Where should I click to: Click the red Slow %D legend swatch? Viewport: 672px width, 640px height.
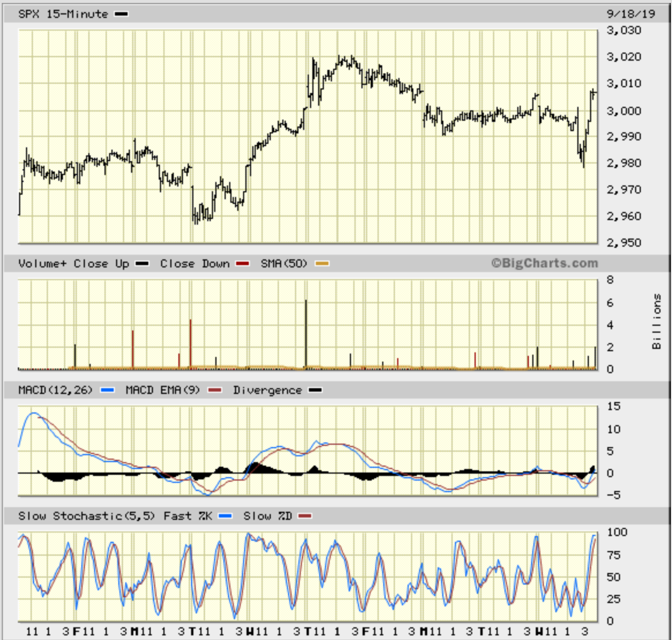305,516
